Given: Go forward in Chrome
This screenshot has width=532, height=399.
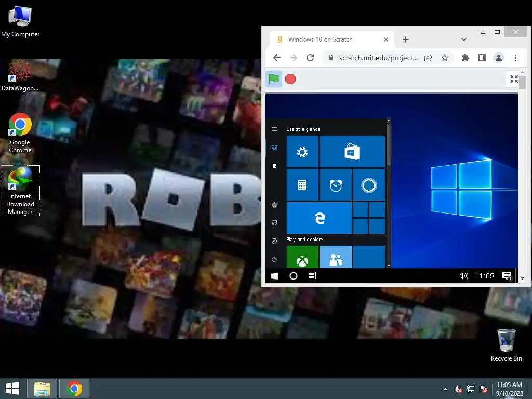Looking at the screenshot, I should click(x=294, y=58).
